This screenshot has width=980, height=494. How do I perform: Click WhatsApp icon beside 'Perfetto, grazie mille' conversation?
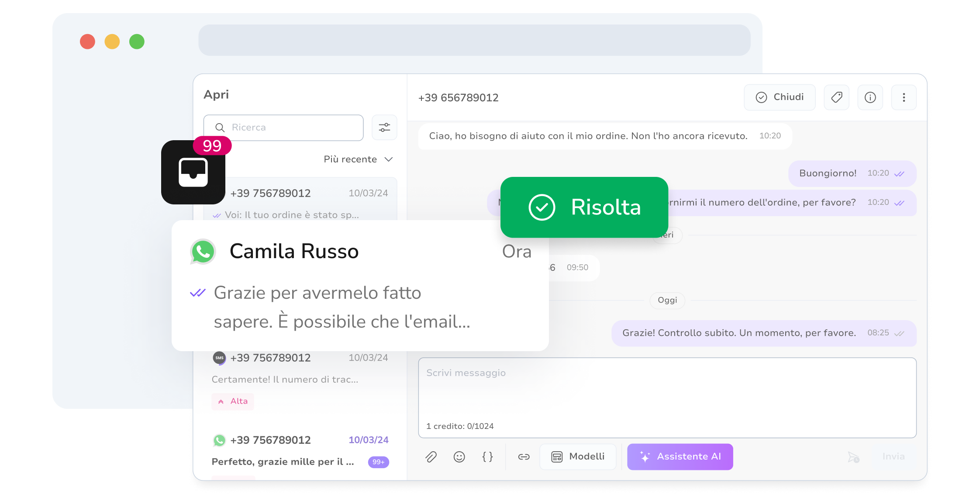click(x=219, y=440)
